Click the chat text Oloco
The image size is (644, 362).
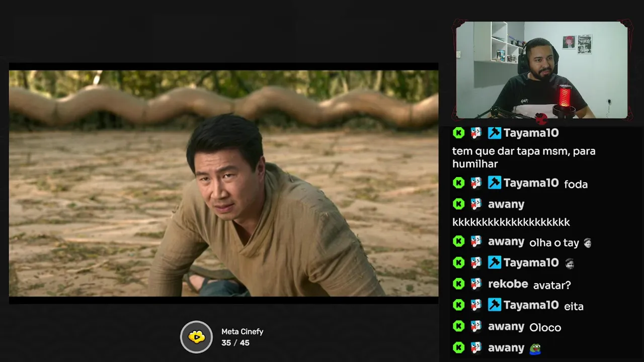tap(545, 328)
